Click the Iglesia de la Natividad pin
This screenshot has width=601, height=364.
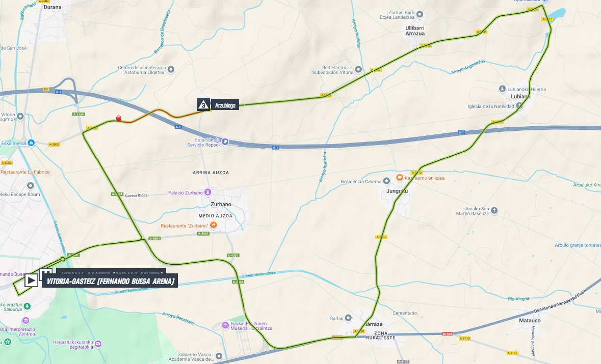[519, 106]
